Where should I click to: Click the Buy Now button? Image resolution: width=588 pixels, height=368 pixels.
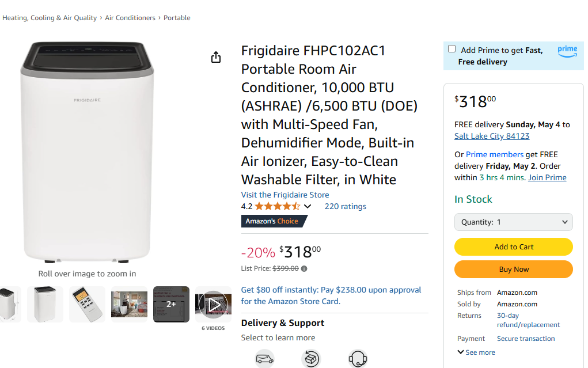tap(513, 269)
